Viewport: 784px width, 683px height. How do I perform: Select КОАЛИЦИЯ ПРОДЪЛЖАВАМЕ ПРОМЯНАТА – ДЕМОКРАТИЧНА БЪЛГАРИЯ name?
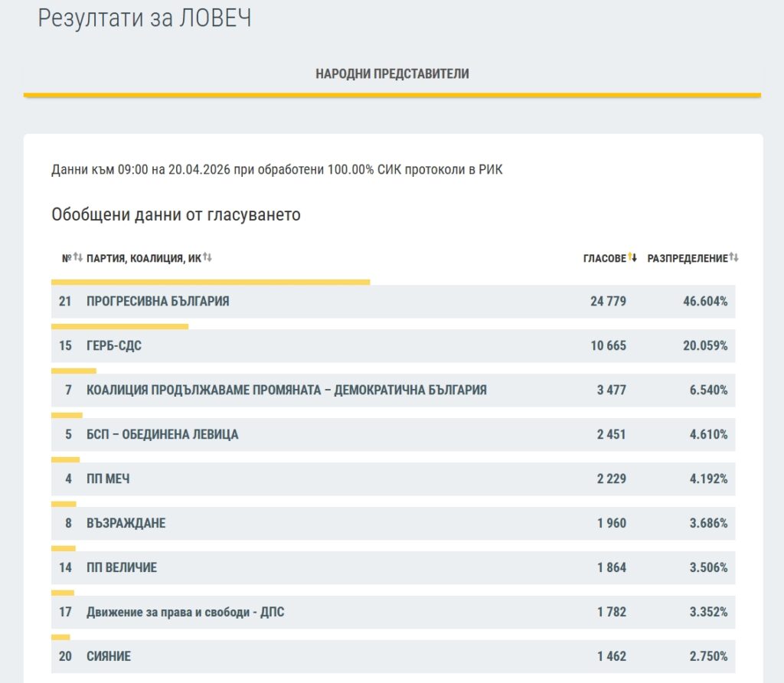point(286,391)
